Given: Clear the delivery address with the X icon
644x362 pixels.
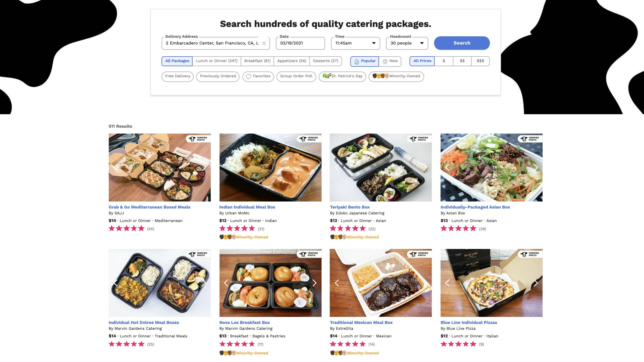Looking at the screenshot, I should pos(264,43).
